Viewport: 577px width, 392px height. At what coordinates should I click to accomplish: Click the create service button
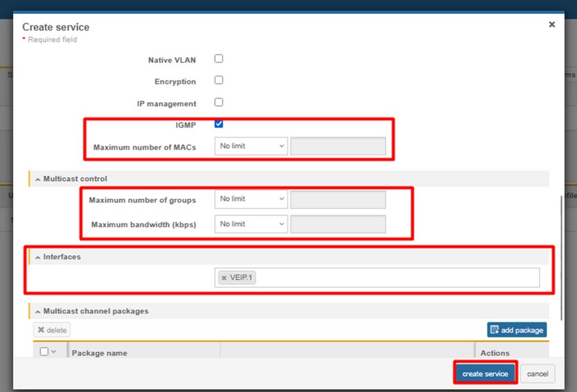485,373
